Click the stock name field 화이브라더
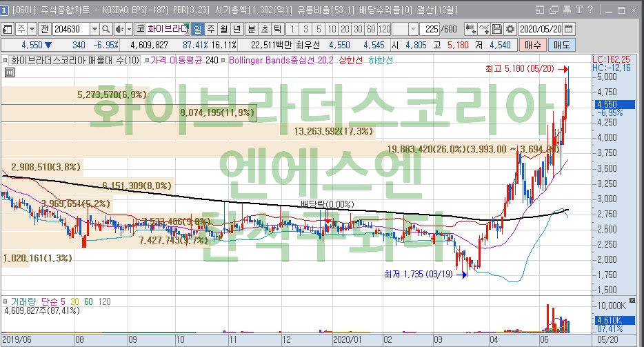Image resolution: width=644 pixels, height=347 pixels. [168, 29]
